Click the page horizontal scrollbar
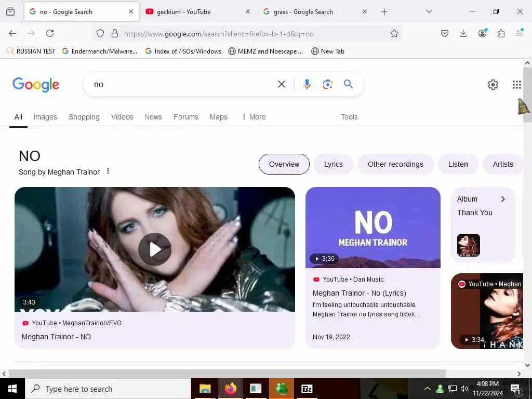The width and height of the screenshot is (532, 399). 227,374
